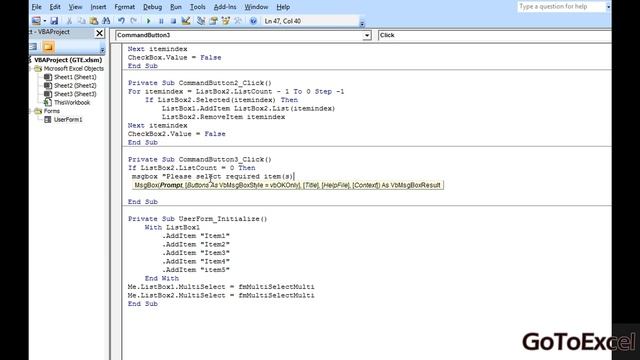This screenshot has width=640, height=360.
Task: Select Microsoft Excel Objects folder
Action: (73, 69)
